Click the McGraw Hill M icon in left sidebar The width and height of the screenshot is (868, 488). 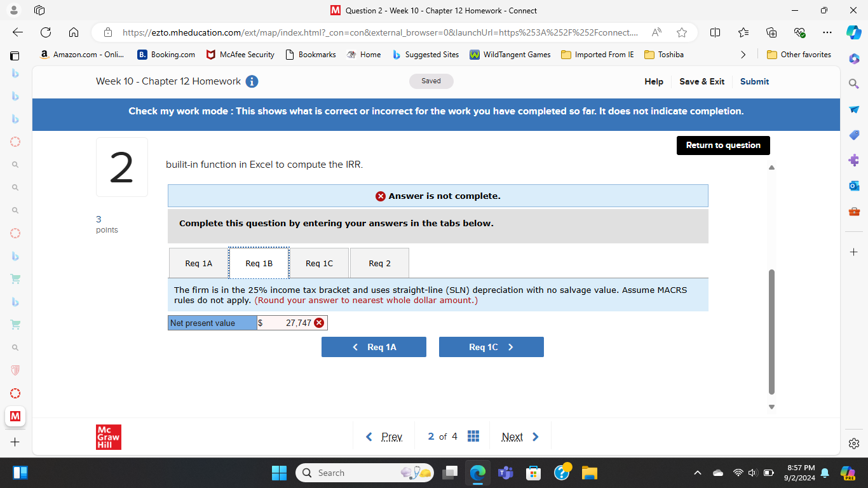[x=15, y=416]
